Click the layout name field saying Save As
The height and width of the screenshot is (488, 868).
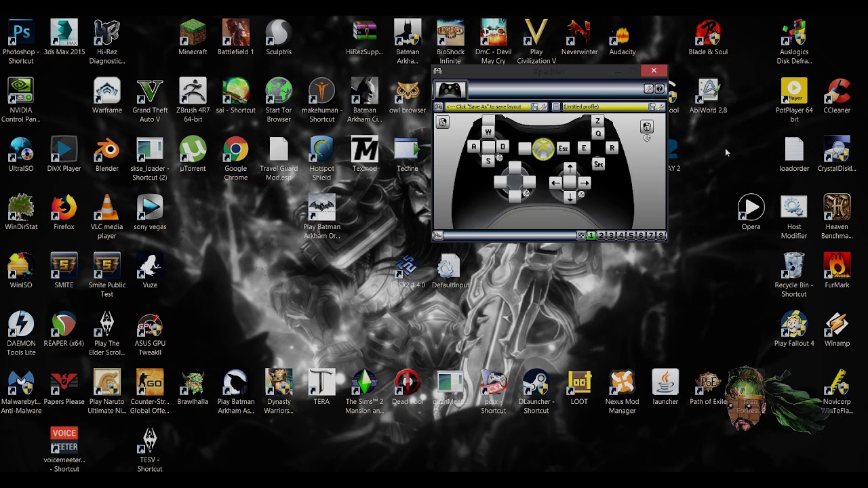click(x=488, y=106)
